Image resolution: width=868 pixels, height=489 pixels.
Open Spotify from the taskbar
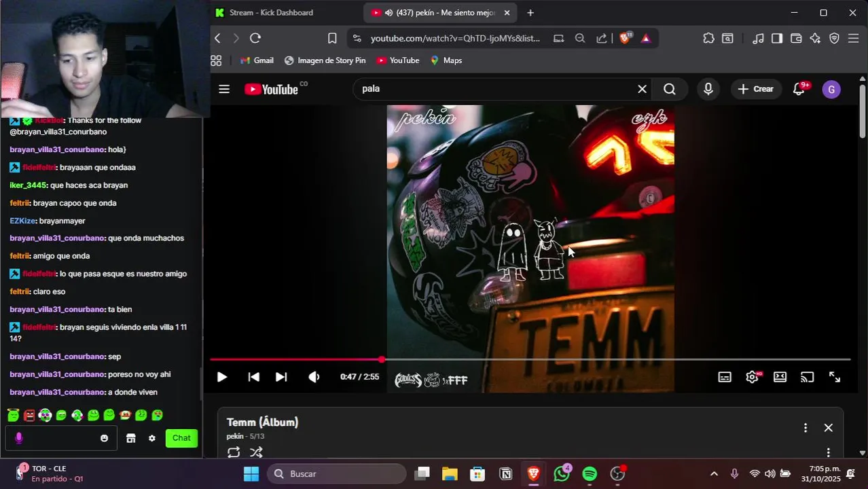pos(590,474)
